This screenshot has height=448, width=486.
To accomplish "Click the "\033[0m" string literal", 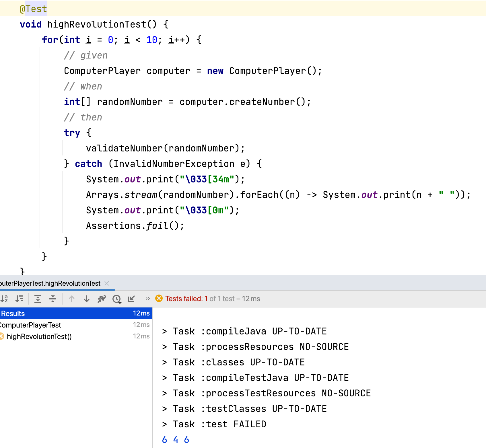I will click(x=204, y=210).
